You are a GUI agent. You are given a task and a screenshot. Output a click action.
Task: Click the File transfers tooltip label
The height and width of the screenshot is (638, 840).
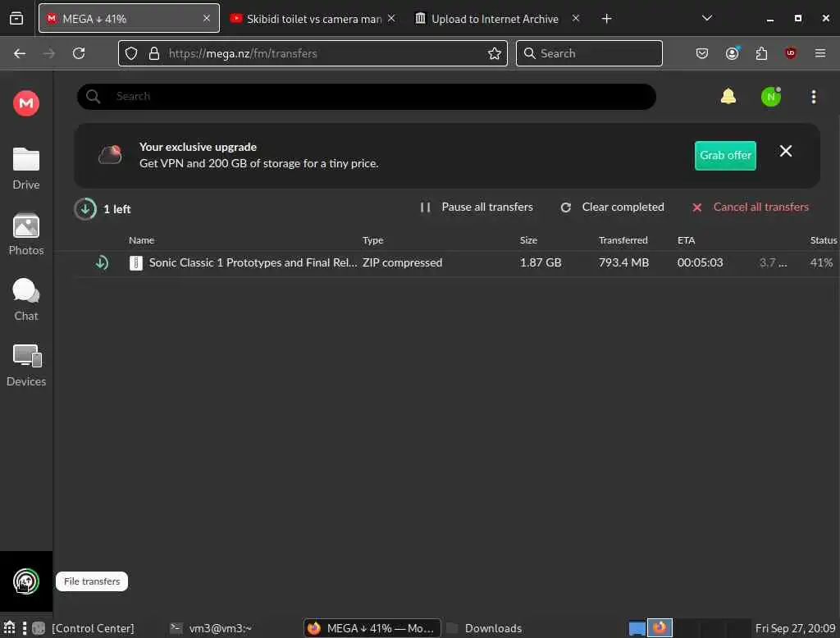(92, 581)
